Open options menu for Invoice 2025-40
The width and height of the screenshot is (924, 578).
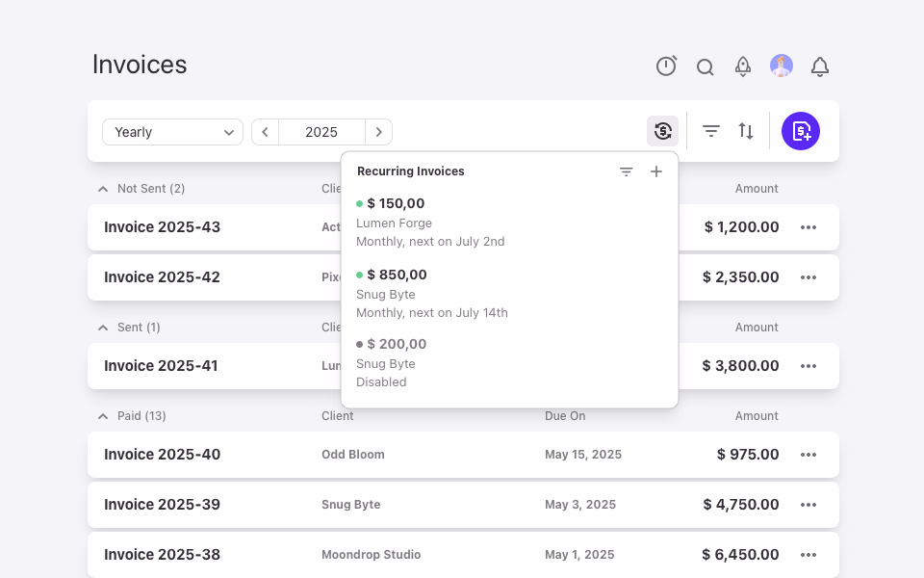click(x=808, y=455)
